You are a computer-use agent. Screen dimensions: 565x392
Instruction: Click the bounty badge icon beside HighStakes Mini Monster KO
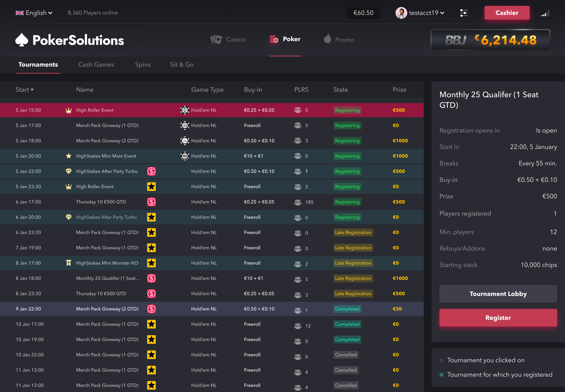[69, 263]
